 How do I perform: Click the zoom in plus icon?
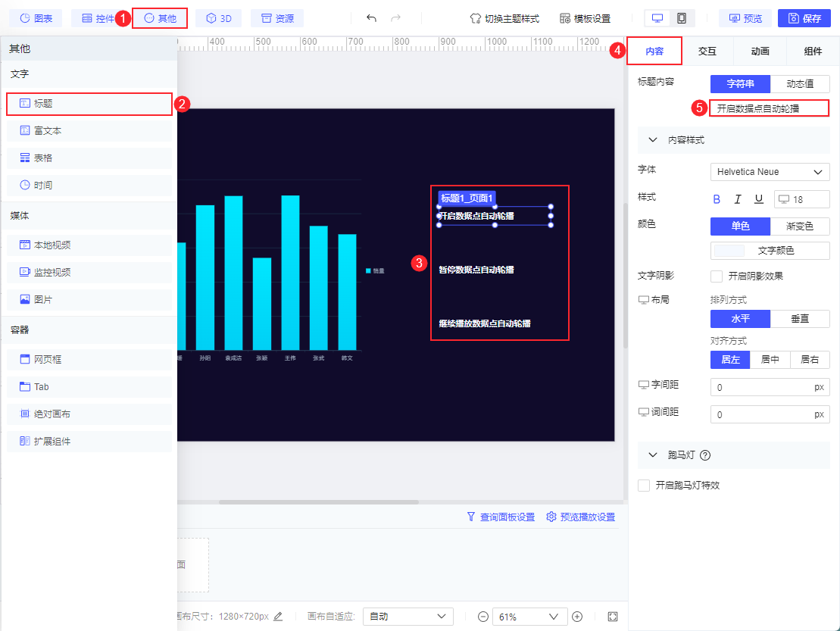[x=577, y=617]
